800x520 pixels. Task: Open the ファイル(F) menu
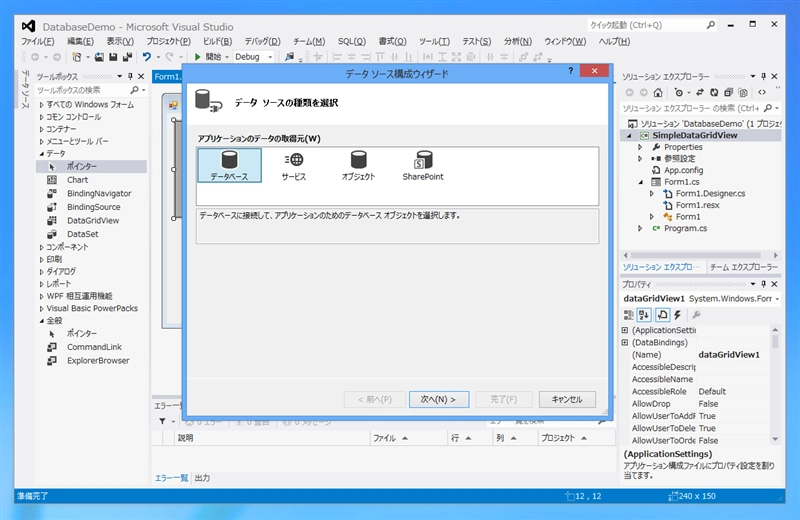tap(38, 41)
